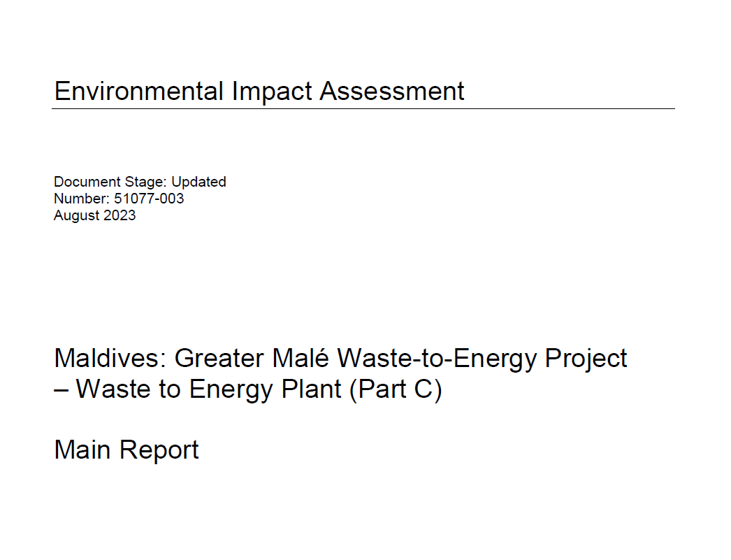Click the word "Updated" after Document Stage
Viewport: 731px width, 560px height.
[198, 182]
